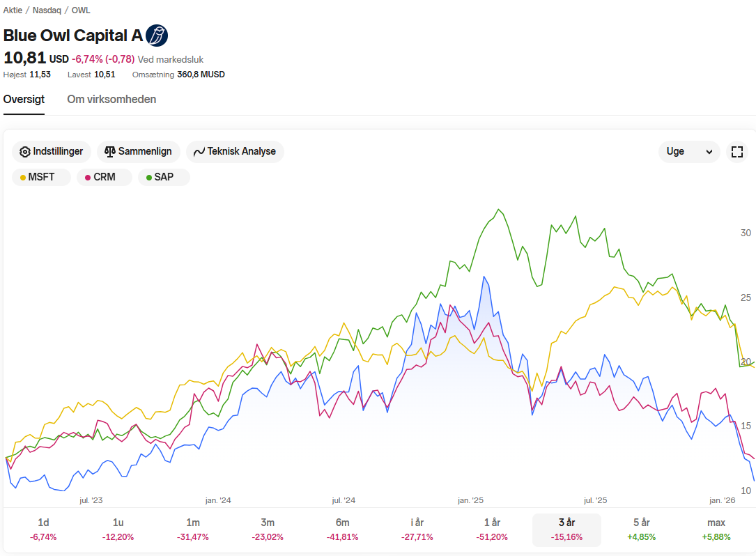
Task: Click the jan. '25 axis label
Action: [x=470, y=500]
